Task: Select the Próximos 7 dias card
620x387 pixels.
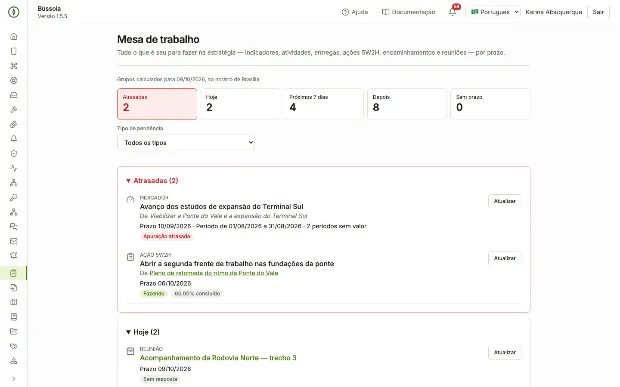Action: coord(323,104)
